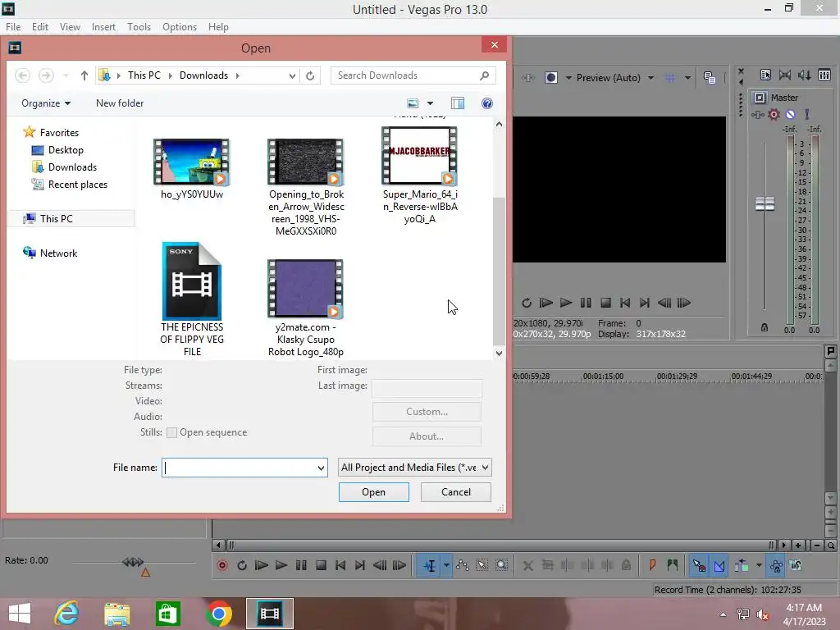The image size is (840, 630).
Task: Click Pause in the timeline transport bar
Action: coord(301,565)
